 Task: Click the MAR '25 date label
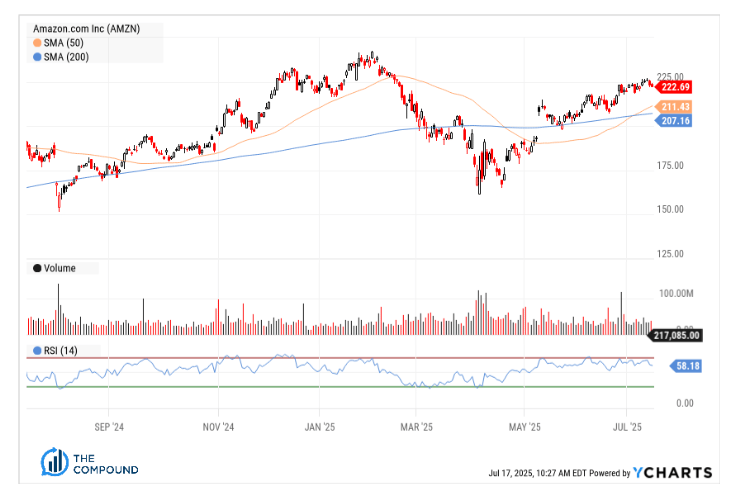(416, 427)
